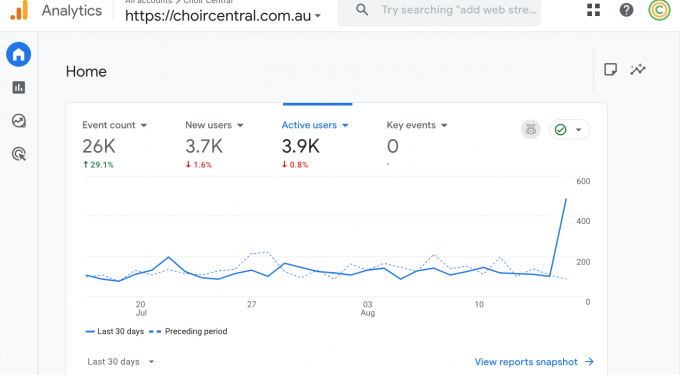Expand the data quality checkmark dropdown
The image size is (680, 375).
(569, 129)
